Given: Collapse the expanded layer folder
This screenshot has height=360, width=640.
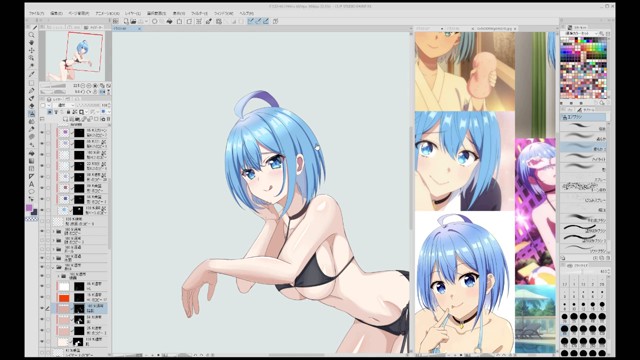Looking at the screenshot, I should point(53,267).
